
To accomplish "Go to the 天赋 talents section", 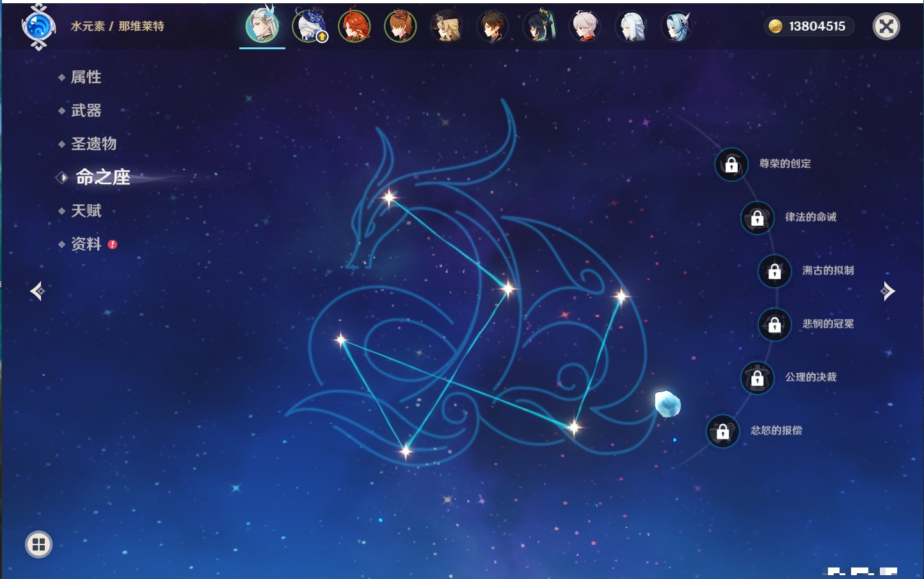I will pos(86,210).
